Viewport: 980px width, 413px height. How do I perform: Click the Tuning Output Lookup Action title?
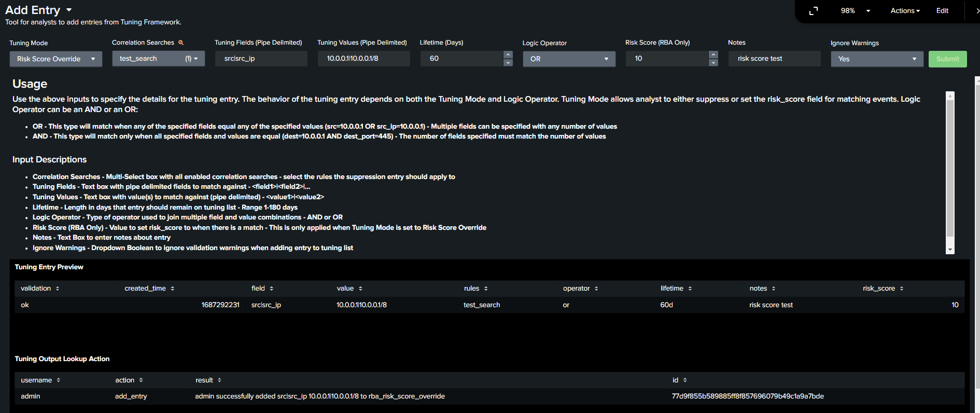(x=62, y=359)
